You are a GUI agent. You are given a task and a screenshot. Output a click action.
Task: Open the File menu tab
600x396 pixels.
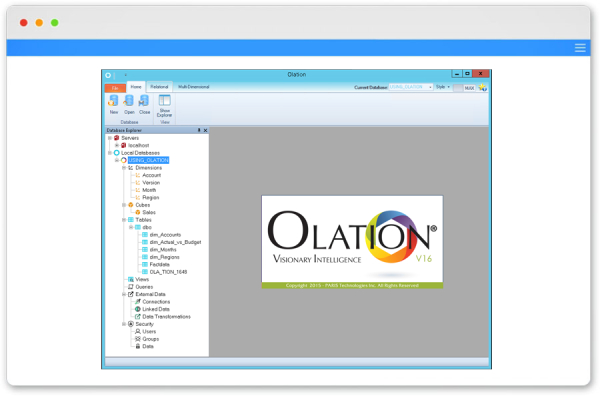point(115,88)
